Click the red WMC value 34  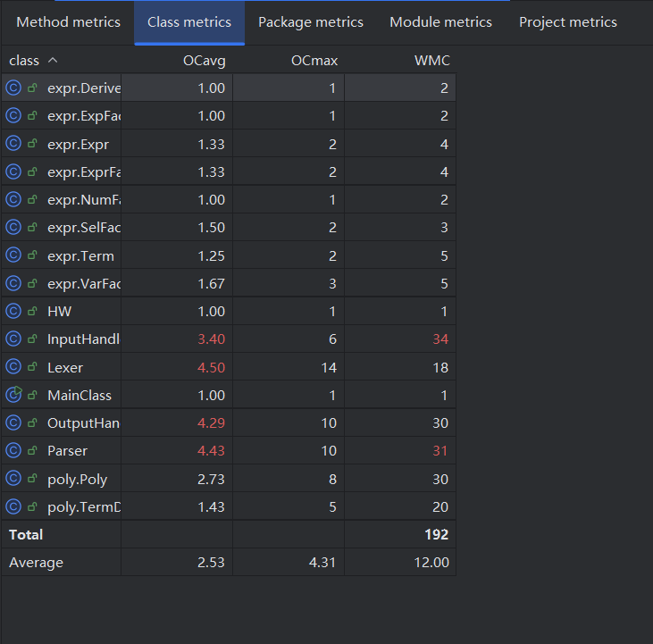point(440,339)
